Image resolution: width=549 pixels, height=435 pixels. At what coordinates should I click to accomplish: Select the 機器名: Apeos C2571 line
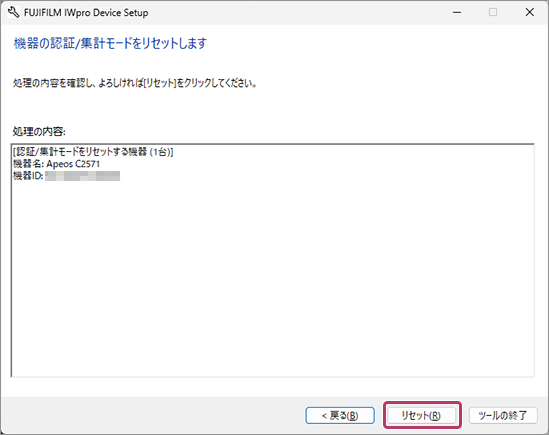pos(56,164)
